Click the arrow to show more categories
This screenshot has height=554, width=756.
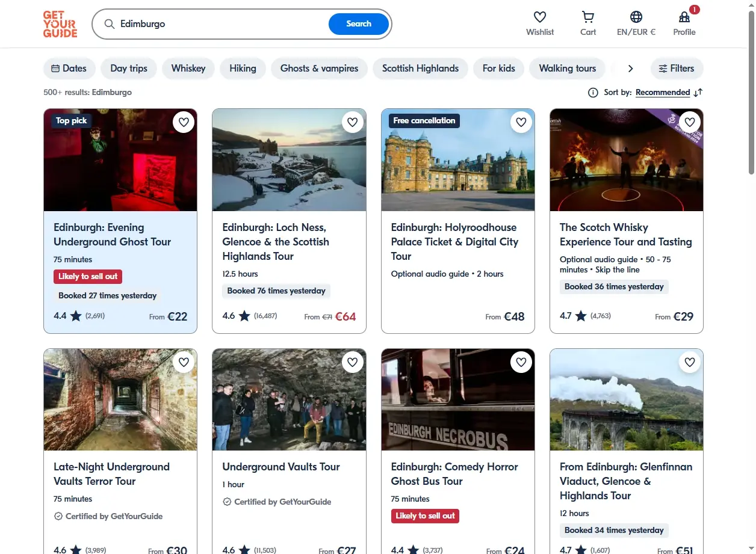[x=630, y=69]
